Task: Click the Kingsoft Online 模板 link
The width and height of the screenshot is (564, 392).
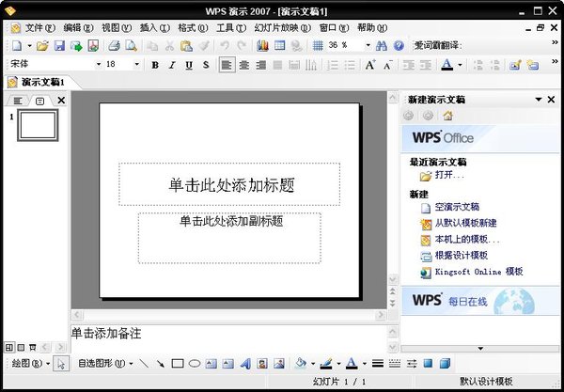Action: coord(479,272)
